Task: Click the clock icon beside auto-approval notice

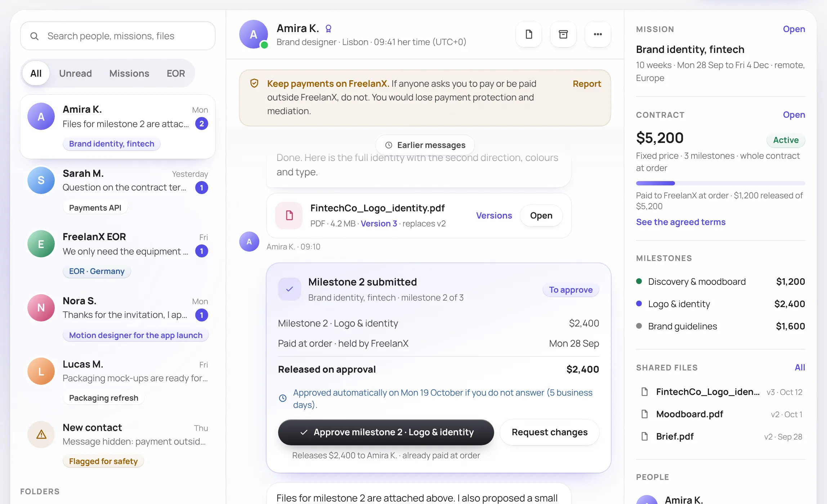Action: (x=283, y=398)
